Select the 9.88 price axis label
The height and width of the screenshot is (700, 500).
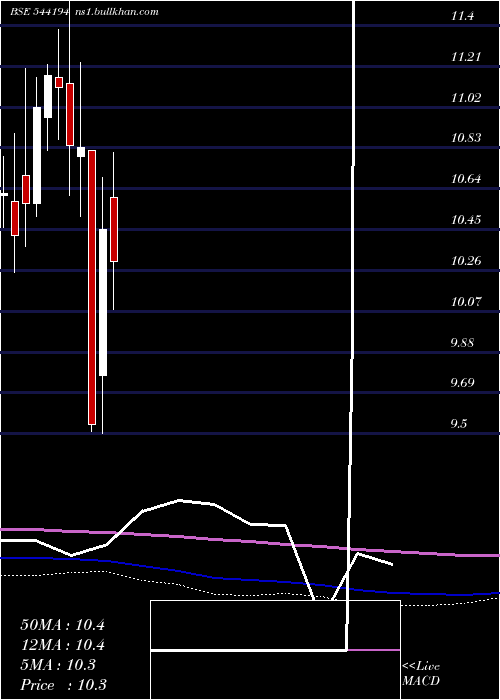(x=463, y=343)
